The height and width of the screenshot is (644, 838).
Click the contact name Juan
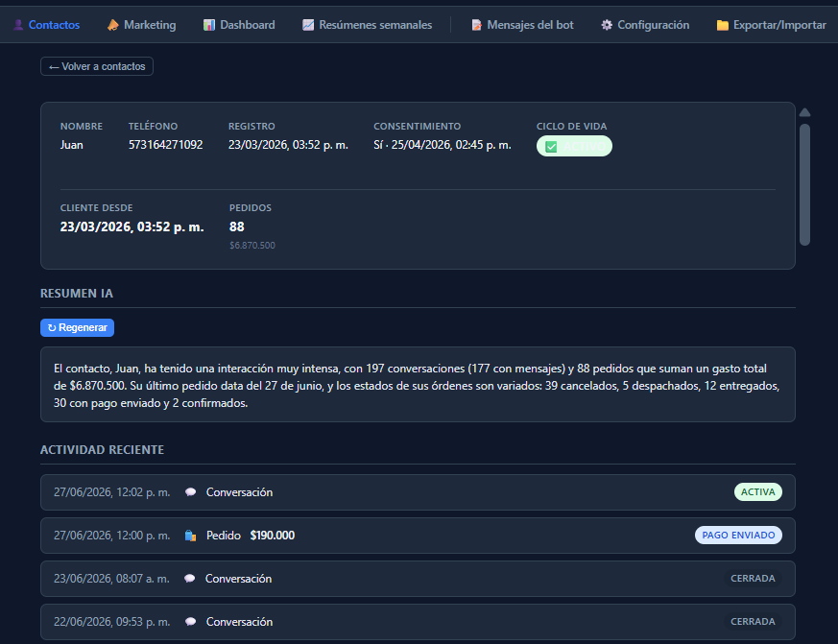pos(72,145)
